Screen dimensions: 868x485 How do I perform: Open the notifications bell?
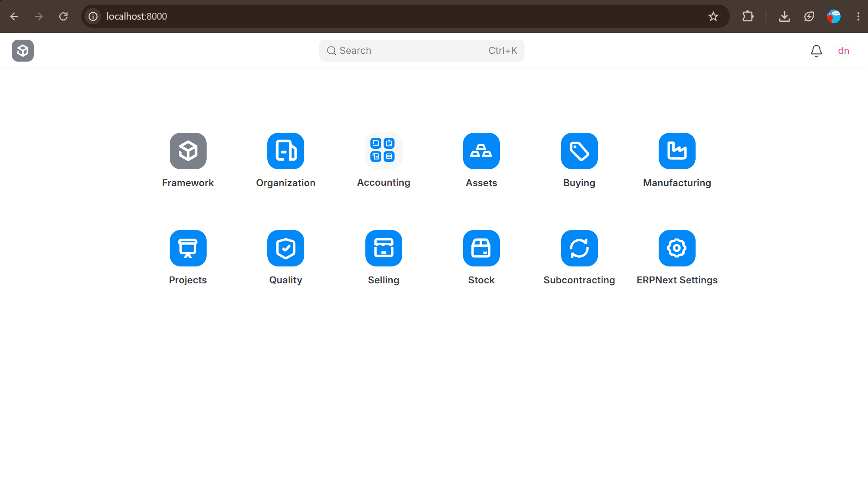coord(816,51)
